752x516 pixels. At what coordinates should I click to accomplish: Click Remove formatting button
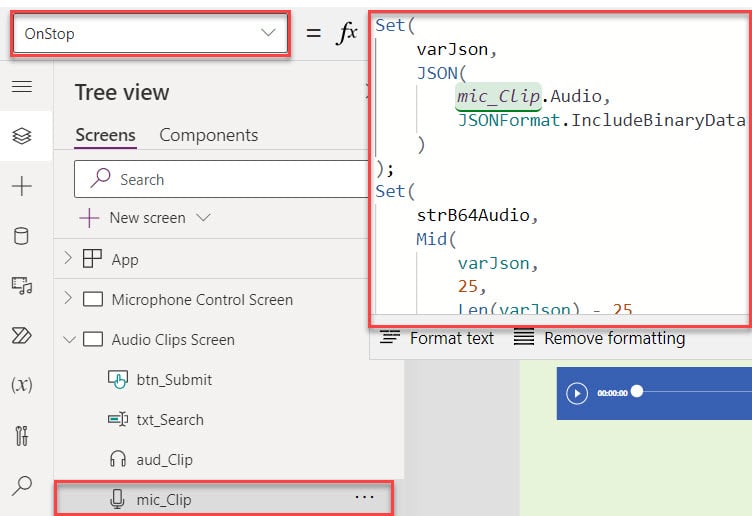click(599, 338)
